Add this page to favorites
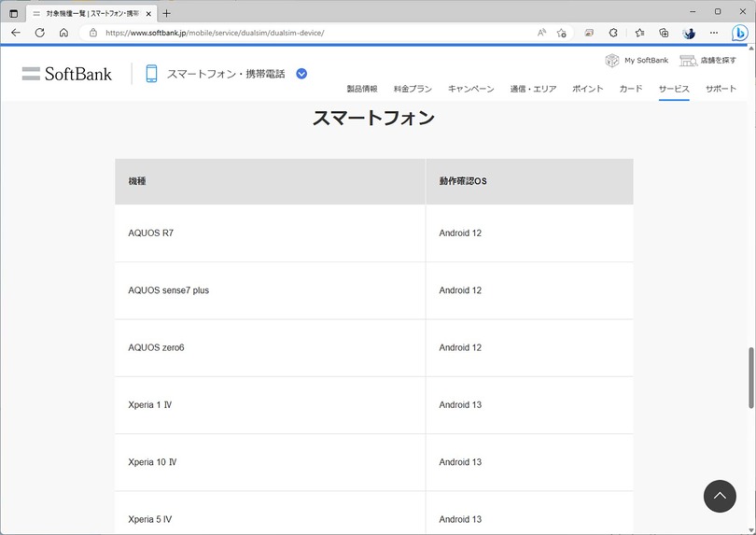Viewport: 756px width, 535px height. (561, 33)
